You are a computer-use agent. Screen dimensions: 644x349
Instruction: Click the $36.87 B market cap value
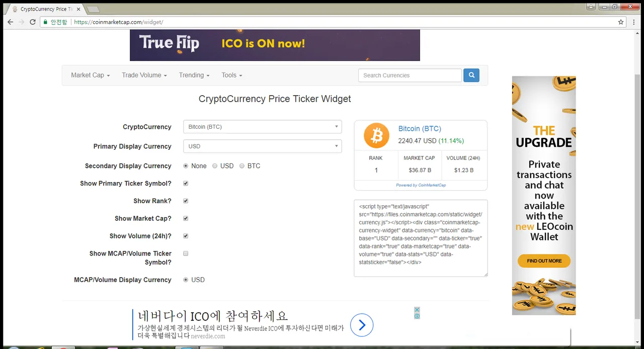coord(419,170)
